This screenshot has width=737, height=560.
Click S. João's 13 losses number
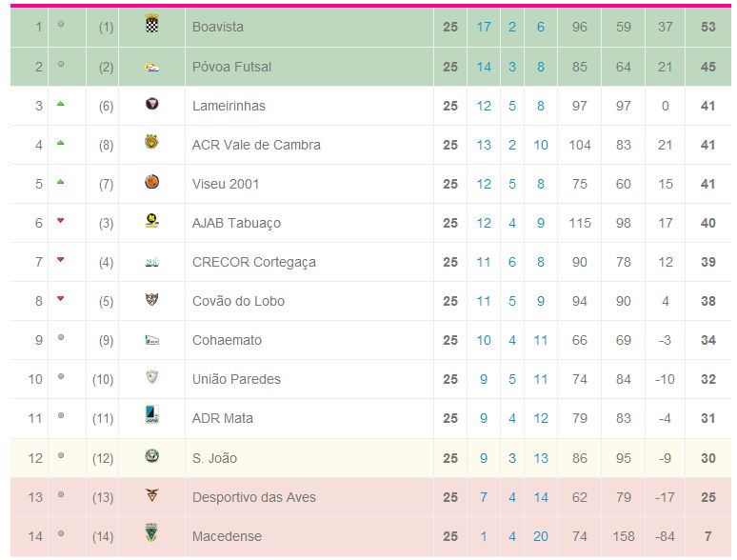541,458
